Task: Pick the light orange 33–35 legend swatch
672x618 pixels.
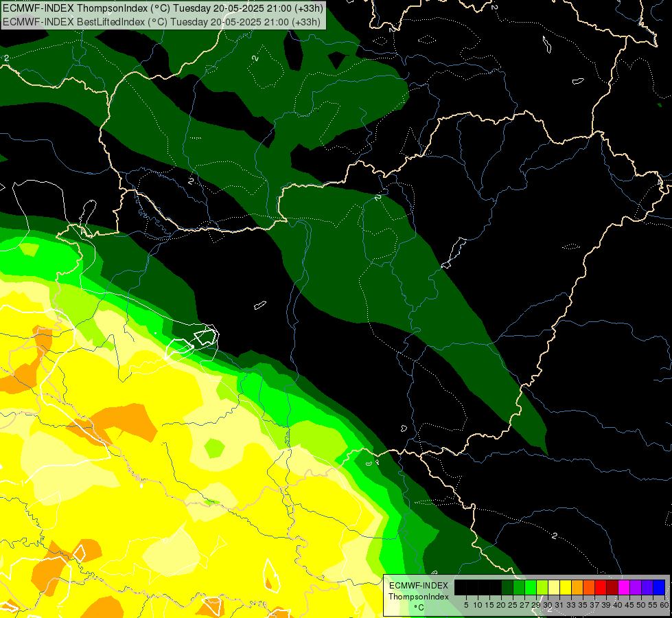Action: (577, 587)
